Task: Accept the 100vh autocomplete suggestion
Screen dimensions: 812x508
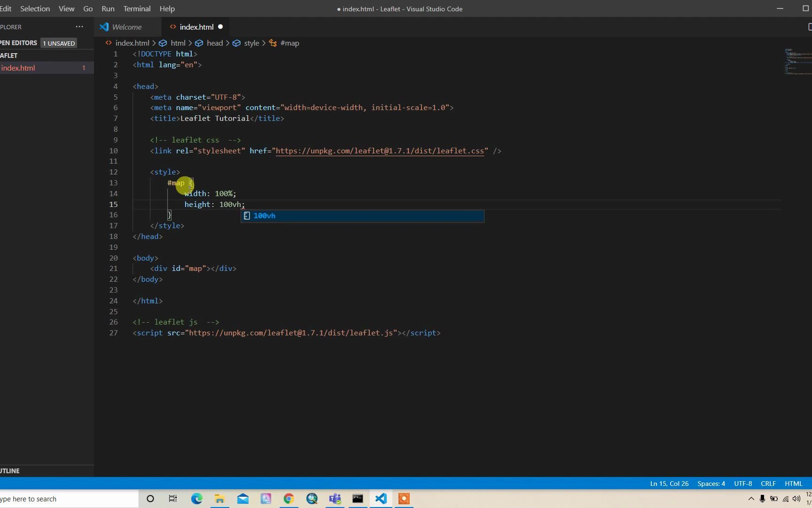Action: tap(362, 216)
